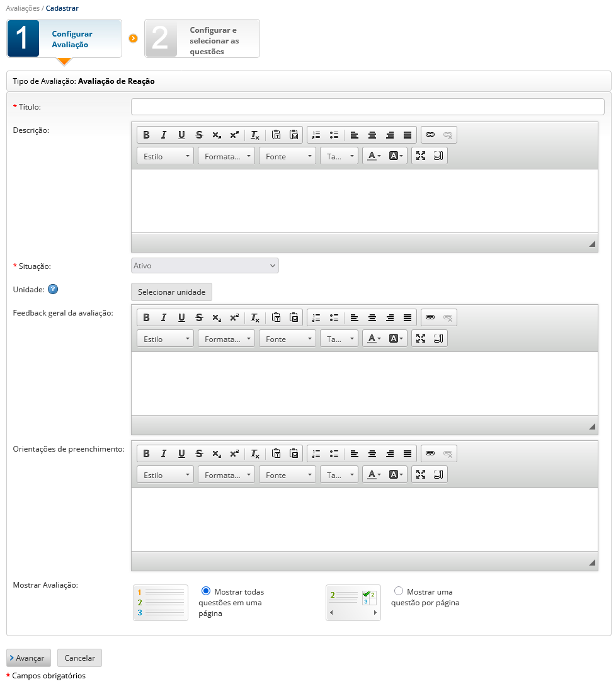Viewport: 616px width, 684px height.
Task: Click the Selecionar unidade button
Action: [171, 292]
